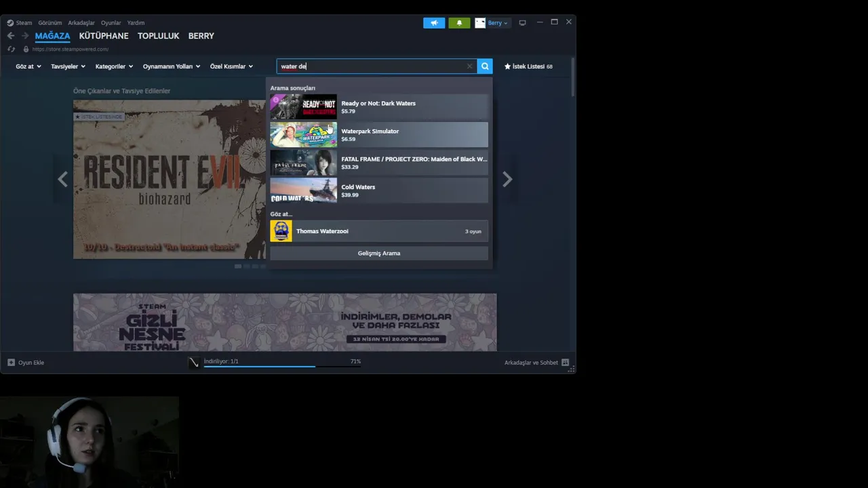The height and width of the screenshot is (488, 868).
Task: Click the store URL address text
Action: click(x=70, y=49)
